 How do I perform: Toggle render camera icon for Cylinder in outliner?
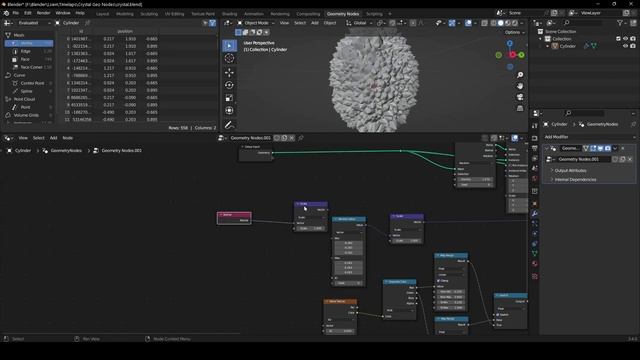633,46
